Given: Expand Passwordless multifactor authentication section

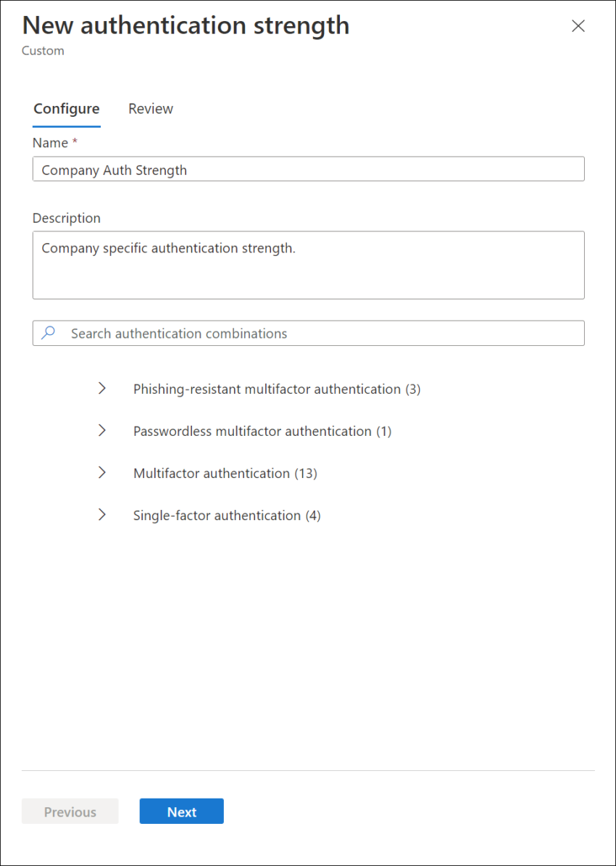Looking at the screenshot, I should [101, 430].
